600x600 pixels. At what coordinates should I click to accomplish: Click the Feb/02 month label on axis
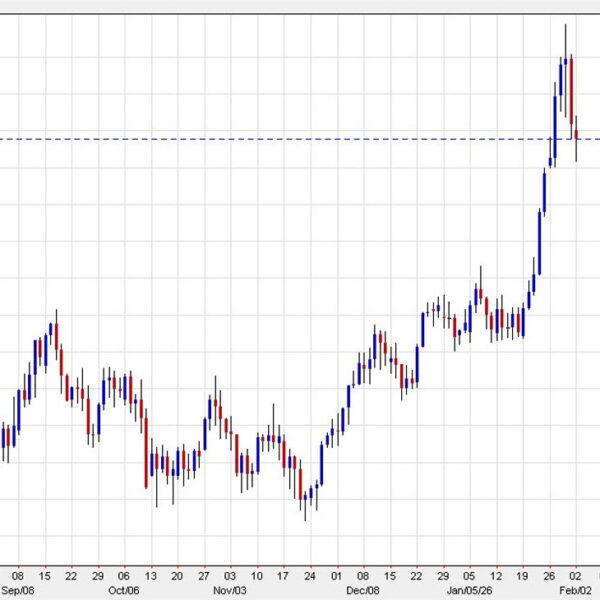point(575,590)
